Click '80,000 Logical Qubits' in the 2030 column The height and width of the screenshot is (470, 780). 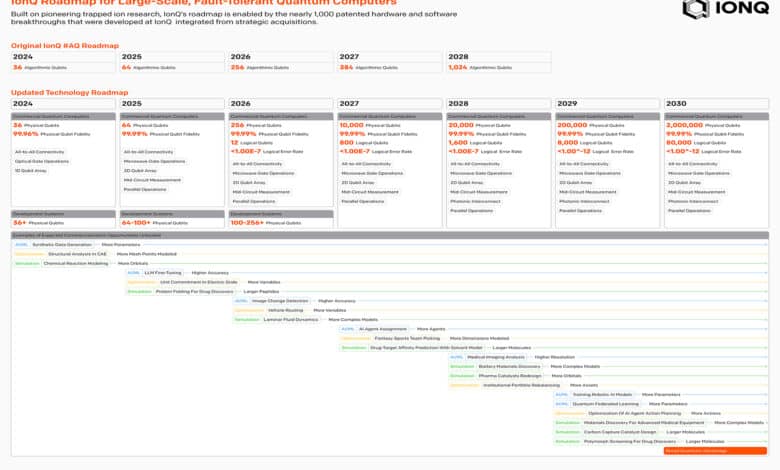[695, 143]
